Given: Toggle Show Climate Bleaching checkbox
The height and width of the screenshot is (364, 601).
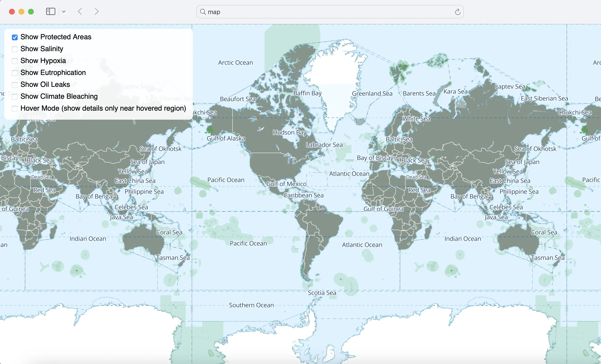Looking at the screenshot, I should click(x=15, y=97).
